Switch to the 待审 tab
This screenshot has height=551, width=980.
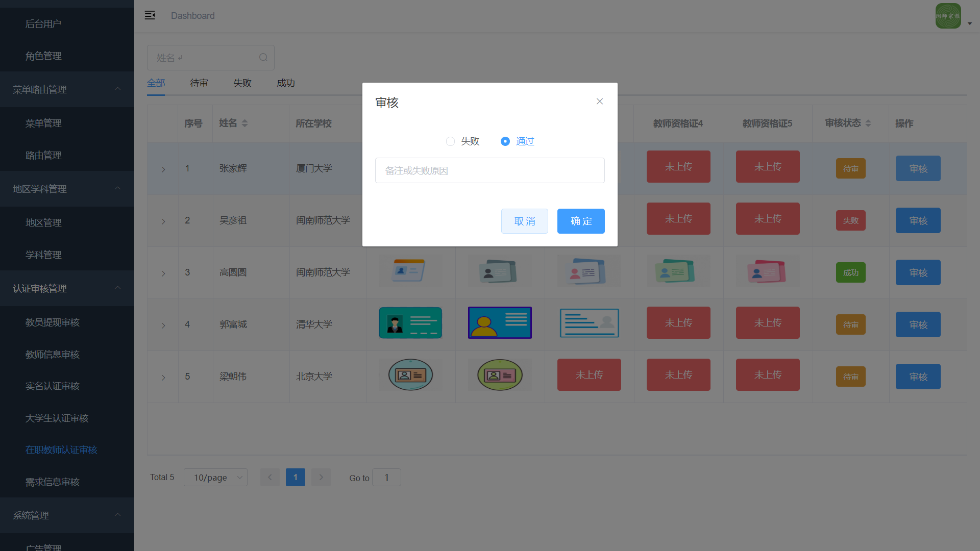tap(199, 83)
